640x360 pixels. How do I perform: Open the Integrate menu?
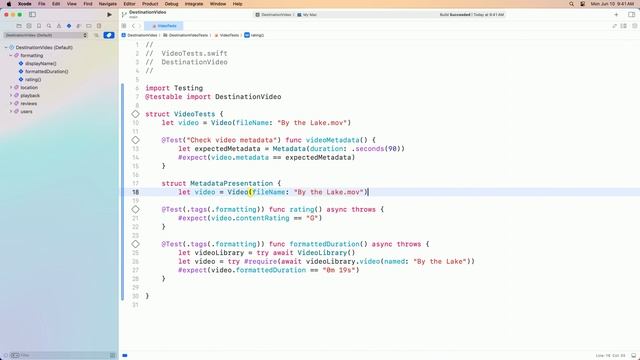(x=194, y=4)
